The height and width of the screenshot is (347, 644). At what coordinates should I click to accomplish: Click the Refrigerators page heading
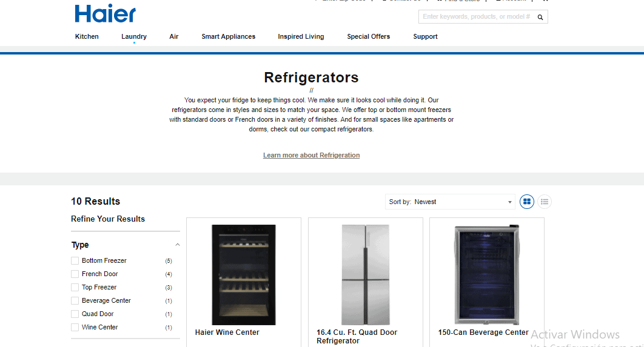(311, 78)
